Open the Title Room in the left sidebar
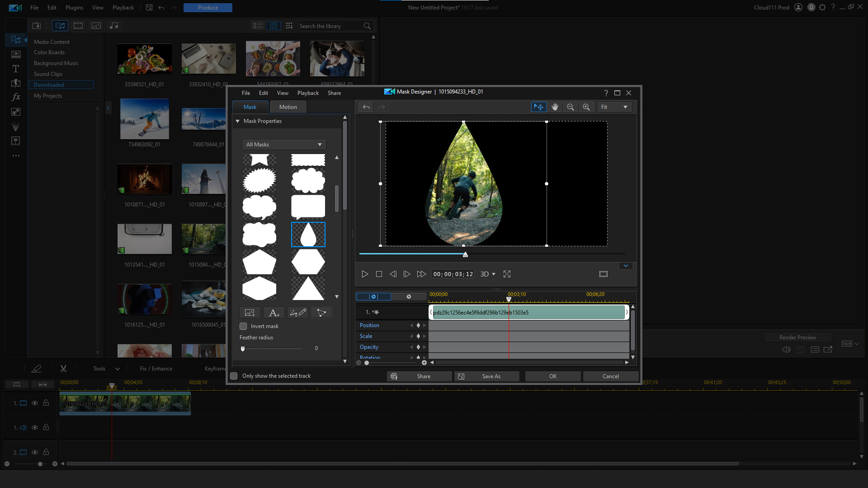 pyautogui.click(x=15, y=69)
